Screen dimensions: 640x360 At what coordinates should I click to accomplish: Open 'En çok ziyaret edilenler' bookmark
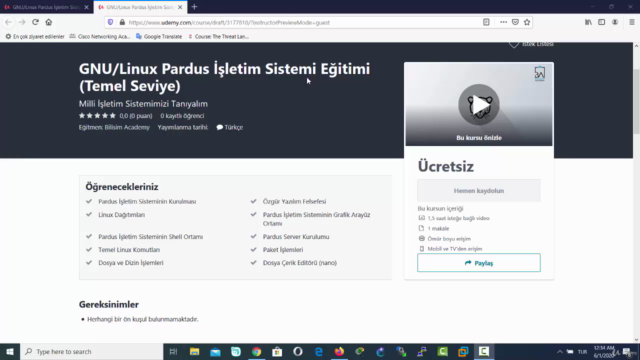35,36
